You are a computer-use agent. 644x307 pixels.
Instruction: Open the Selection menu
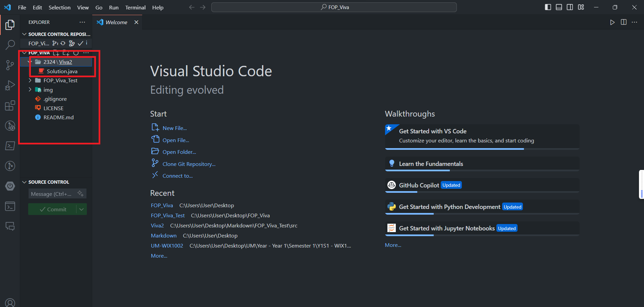[x=59, y=7]
